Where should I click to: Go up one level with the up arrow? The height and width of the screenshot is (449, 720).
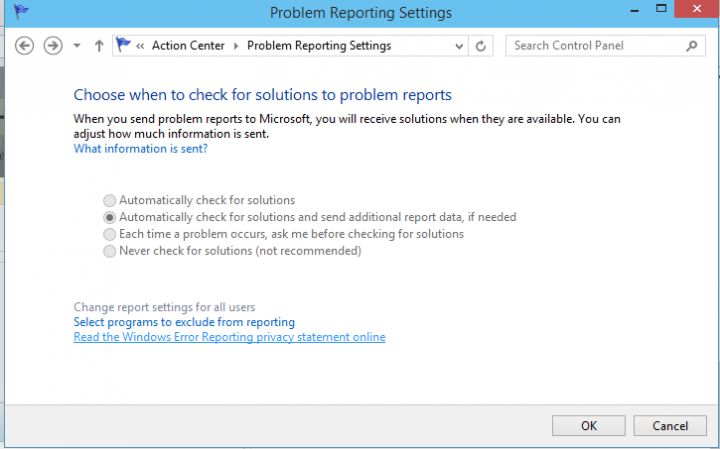99,46
